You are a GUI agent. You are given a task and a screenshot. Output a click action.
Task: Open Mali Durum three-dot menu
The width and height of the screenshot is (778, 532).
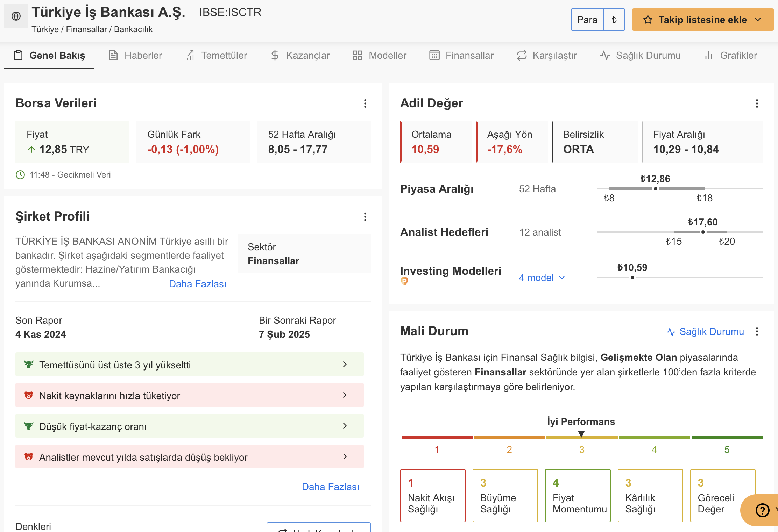point(757,331)
